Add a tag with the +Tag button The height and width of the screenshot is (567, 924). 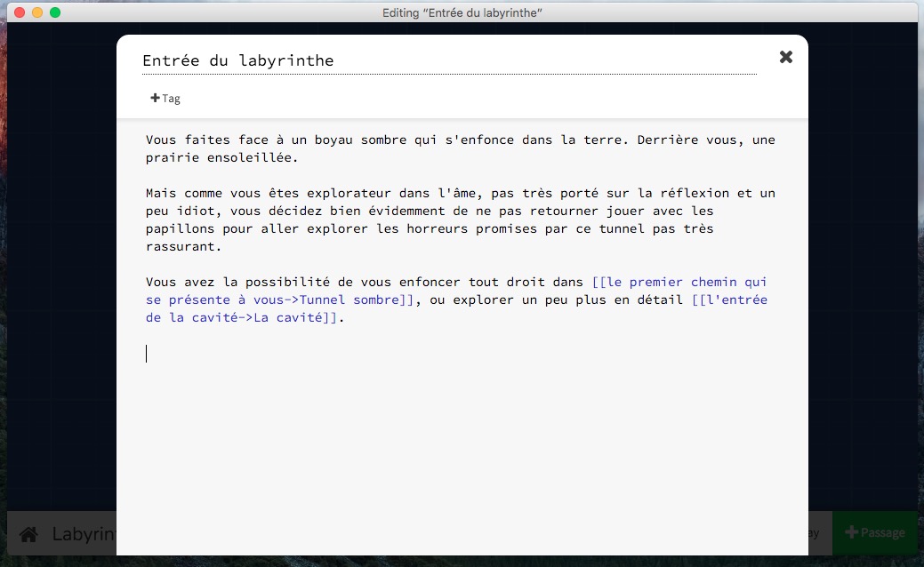[x=165, y=99]
